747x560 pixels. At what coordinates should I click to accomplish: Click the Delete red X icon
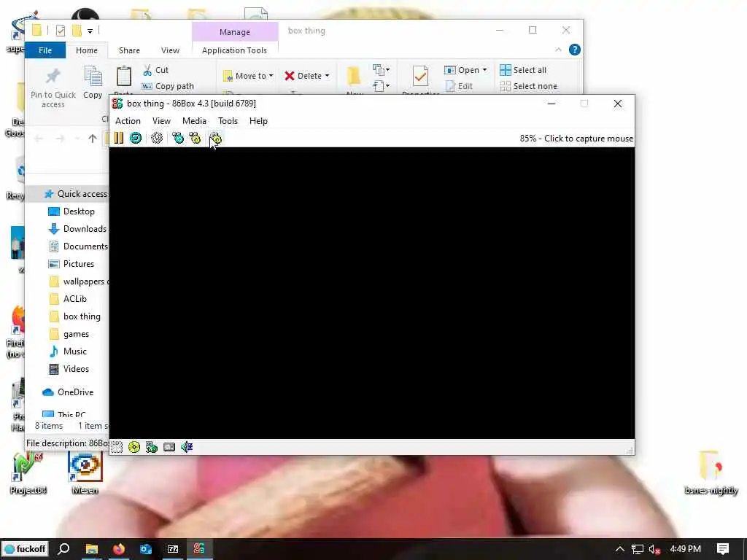(x=290, y=76)
